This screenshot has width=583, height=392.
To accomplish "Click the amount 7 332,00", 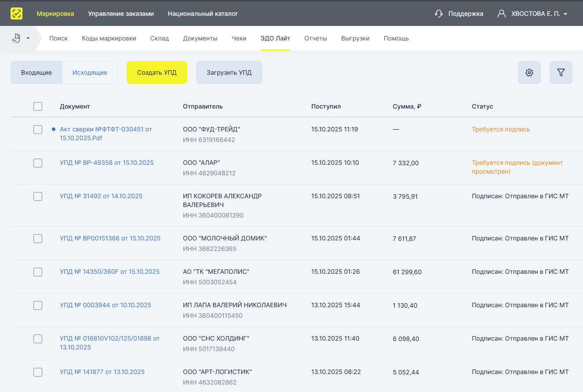I will [x=406, y=163].
